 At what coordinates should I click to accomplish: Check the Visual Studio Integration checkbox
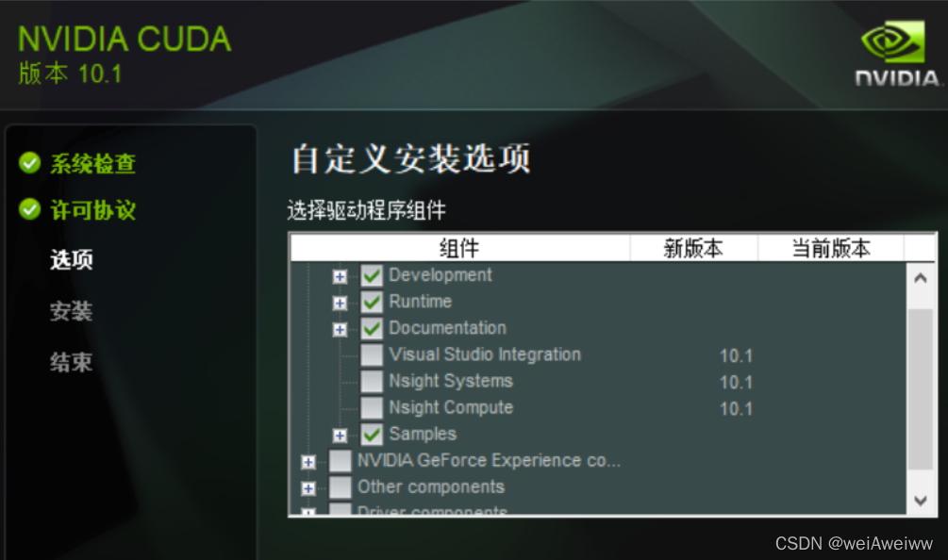(x=372, y=355)
